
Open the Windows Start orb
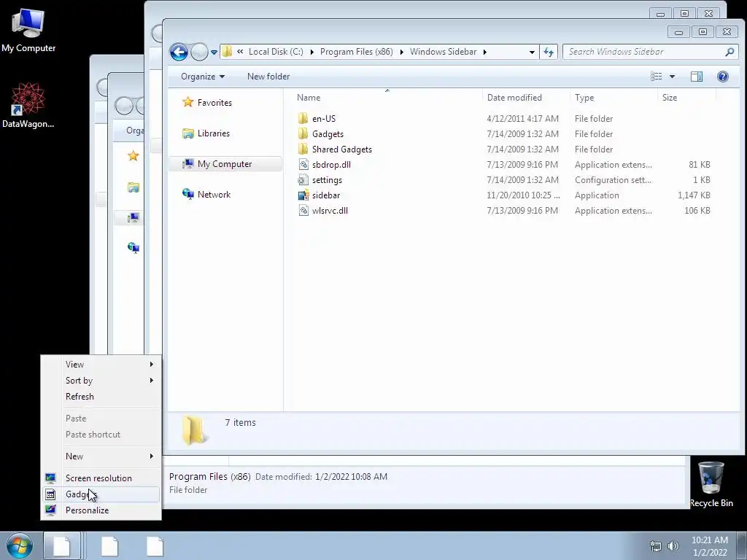point(20,545)
